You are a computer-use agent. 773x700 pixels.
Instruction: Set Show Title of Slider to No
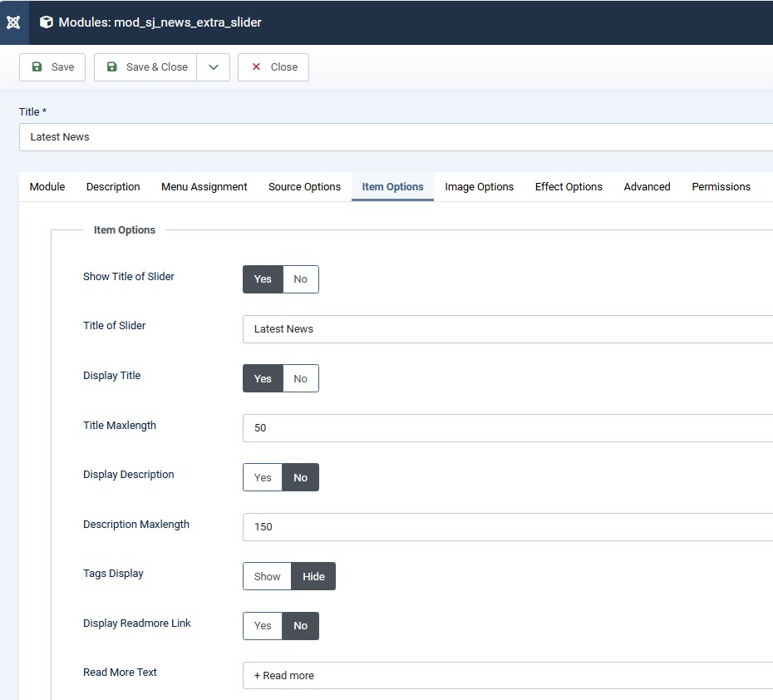point(300,279)
